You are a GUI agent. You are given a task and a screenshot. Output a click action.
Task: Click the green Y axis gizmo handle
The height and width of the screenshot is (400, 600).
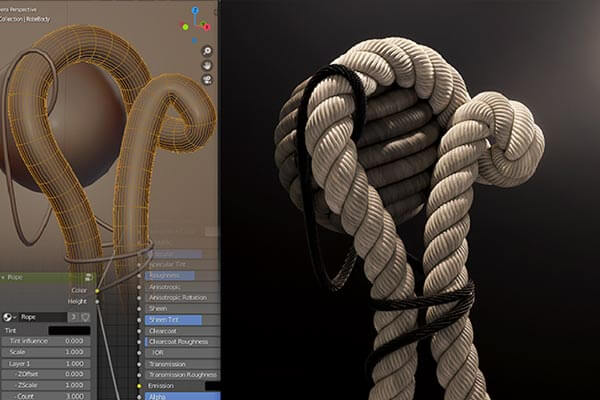185,27
